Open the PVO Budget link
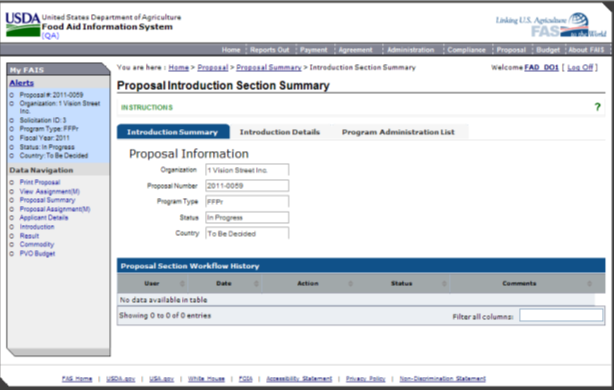614x390 pixels. [x=38, y=253]
